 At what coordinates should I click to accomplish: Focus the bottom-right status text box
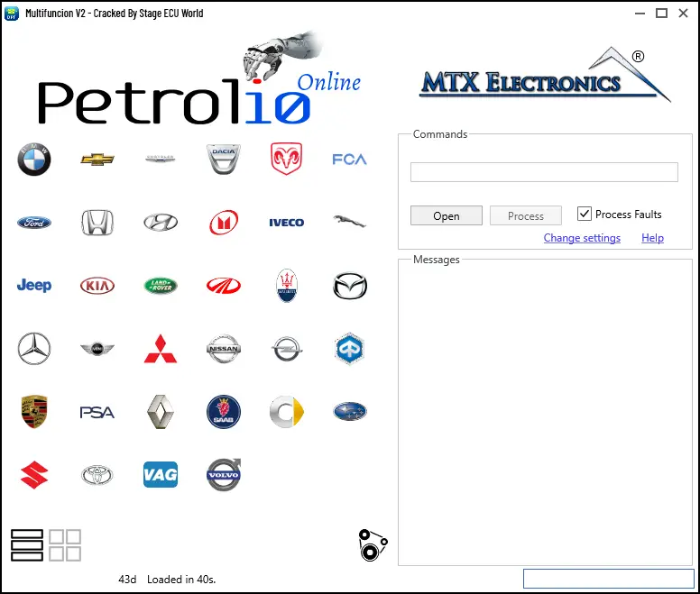pyautogui.click(x=608, y=579)
